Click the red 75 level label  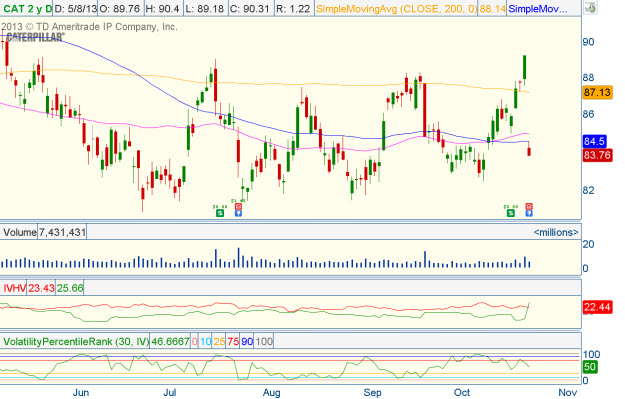pyautogui.click(x=233, y=342)
